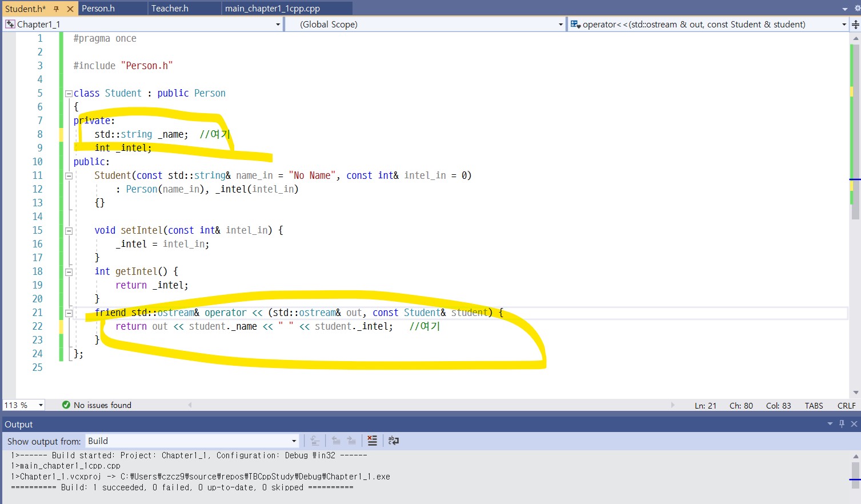Click the Output panel title

coord(19,425)
